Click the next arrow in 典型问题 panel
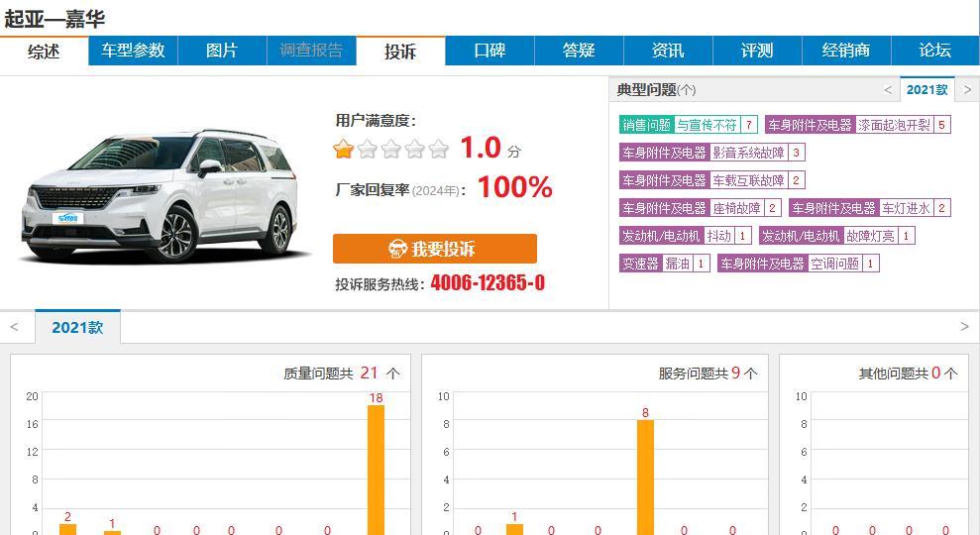This screenshot has height=535, width=980. click(x=967, y=90)
